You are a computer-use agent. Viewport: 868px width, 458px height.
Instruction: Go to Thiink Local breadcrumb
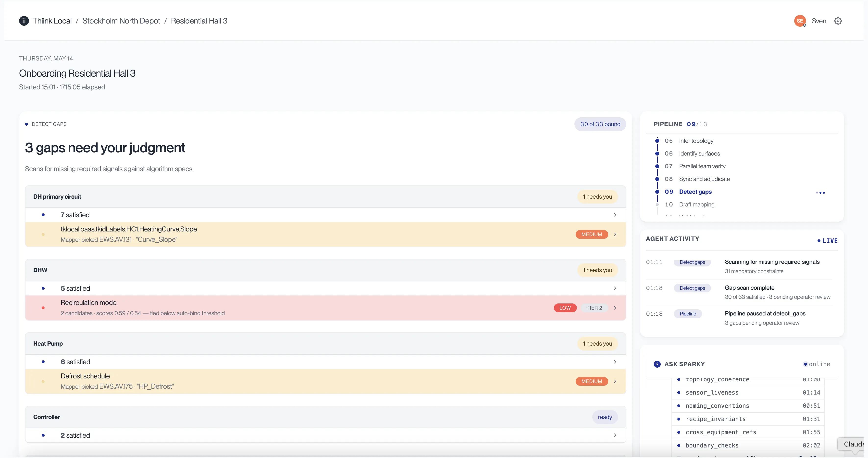pos(52,21)
